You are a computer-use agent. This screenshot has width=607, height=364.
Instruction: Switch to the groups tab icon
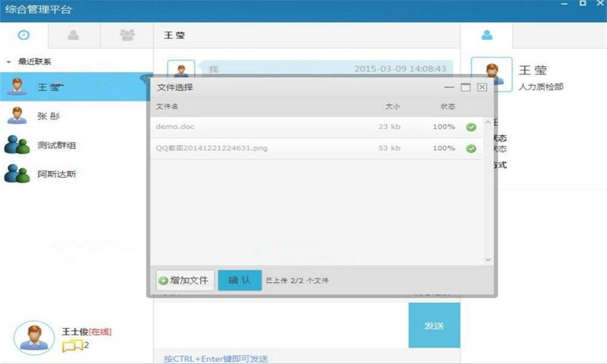(127, 35)
